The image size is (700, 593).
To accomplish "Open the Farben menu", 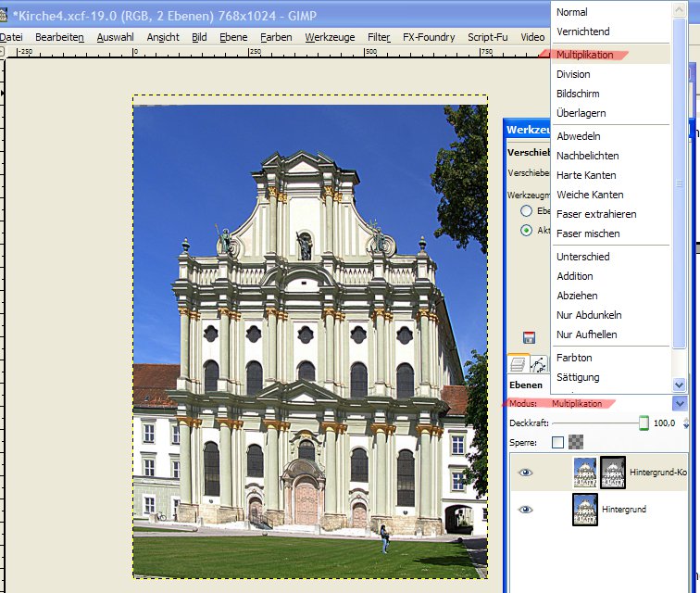I will click(276, 37).
